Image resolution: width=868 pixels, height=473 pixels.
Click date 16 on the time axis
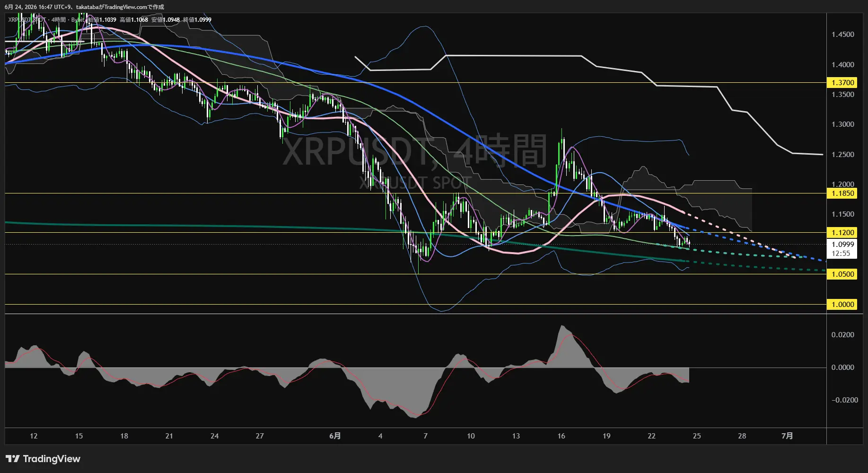[x=561, y=436]
